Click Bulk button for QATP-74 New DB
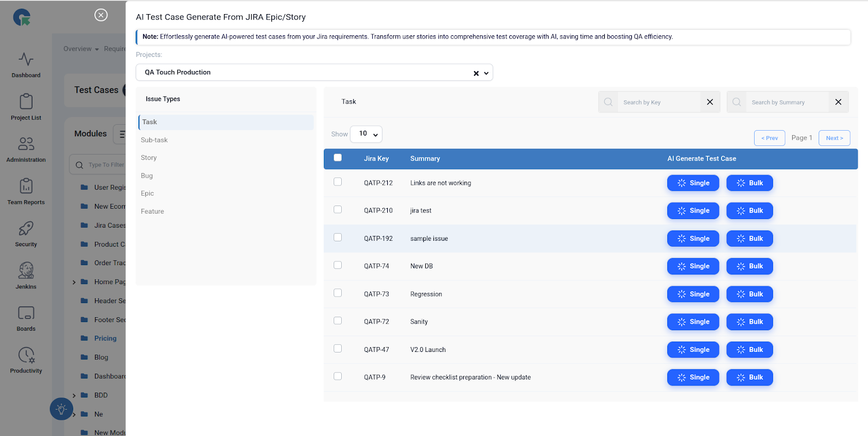This screenshot has width=868, height=436. [x=750, y=266]
